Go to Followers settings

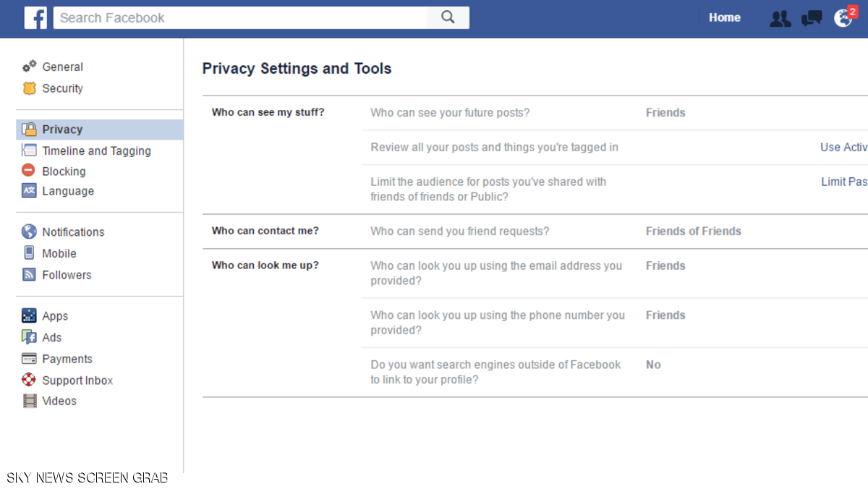tap(67, 275)
